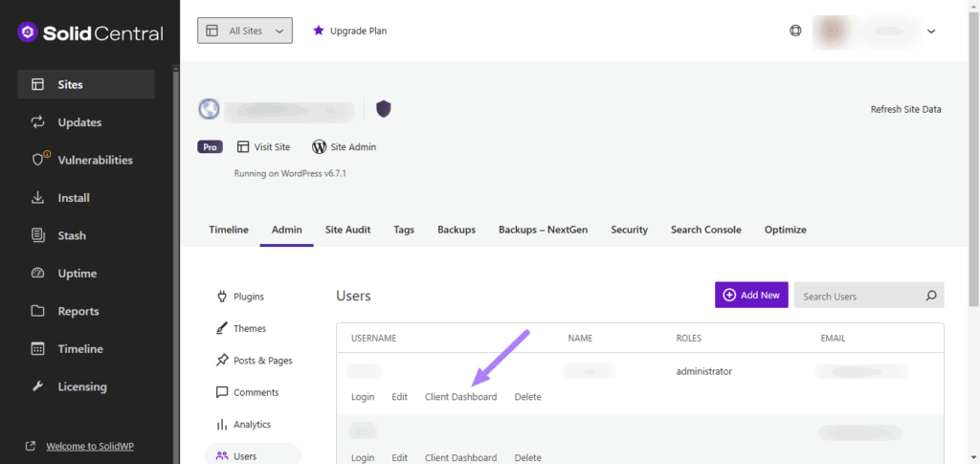This screenshot has width=980, height=464.
Task: Click the Add New user button
Action: (751, 296)
